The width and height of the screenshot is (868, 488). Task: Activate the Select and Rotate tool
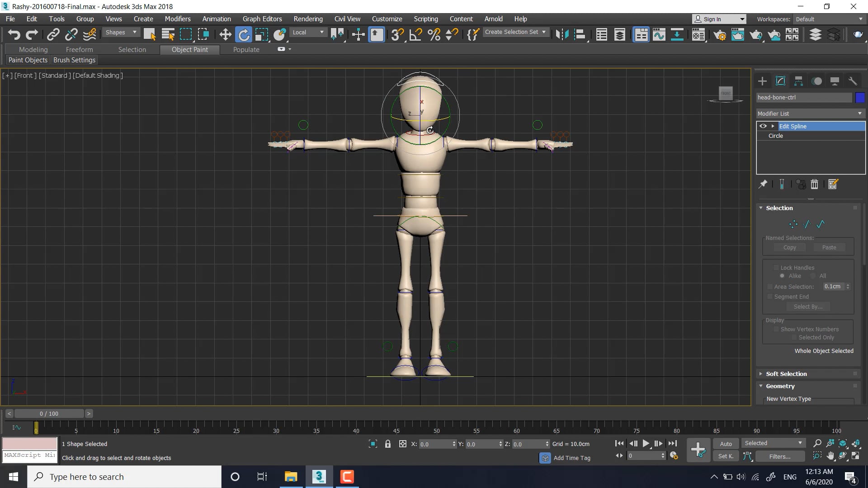click(x=244, y=34)
